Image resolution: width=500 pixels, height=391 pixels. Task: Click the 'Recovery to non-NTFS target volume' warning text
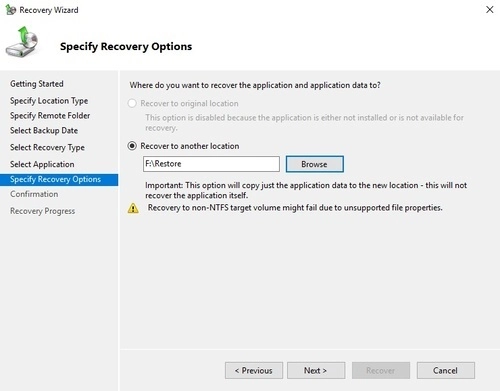(295, 208)
